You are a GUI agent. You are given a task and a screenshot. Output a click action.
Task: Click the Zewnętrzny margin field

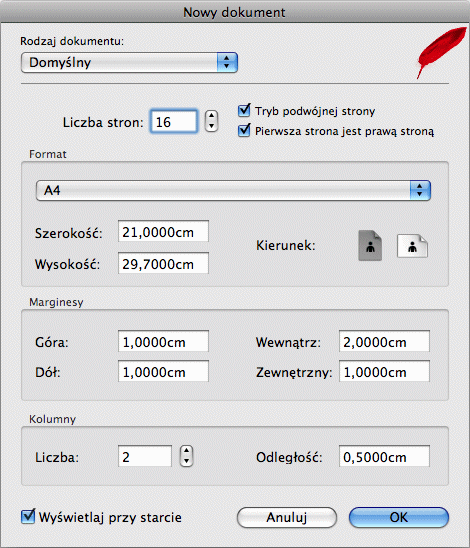(x=384, y=371)
